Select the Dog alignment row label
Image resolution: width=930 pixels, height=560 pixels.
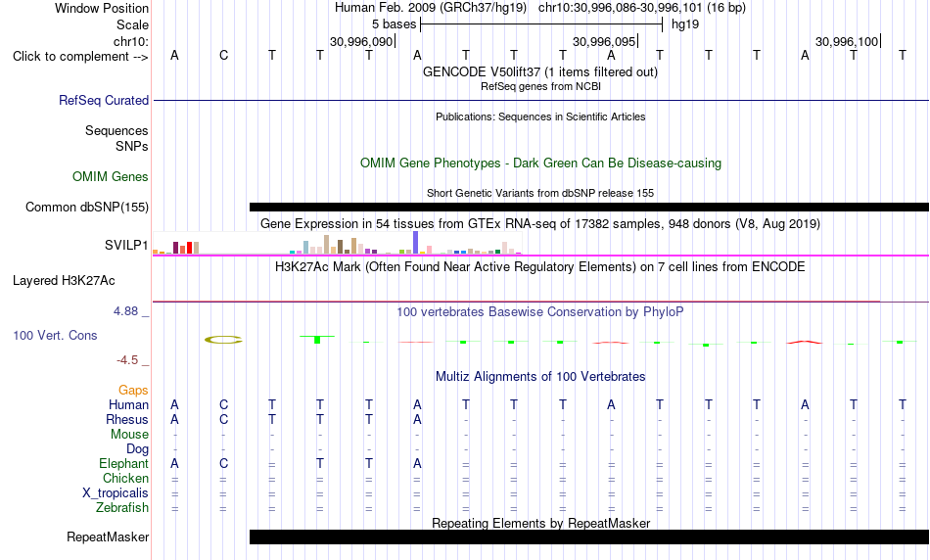137,449
